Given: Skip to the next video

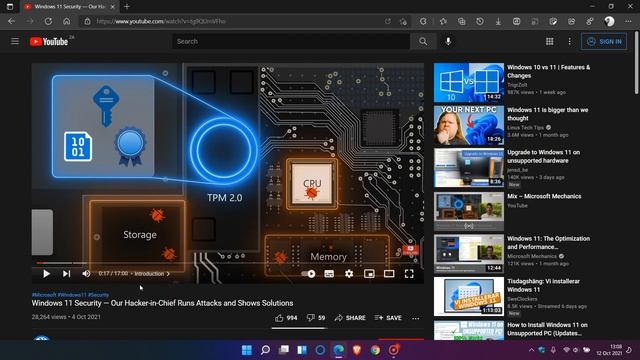Looking at the screenshot, I should (x=66, y=273).
